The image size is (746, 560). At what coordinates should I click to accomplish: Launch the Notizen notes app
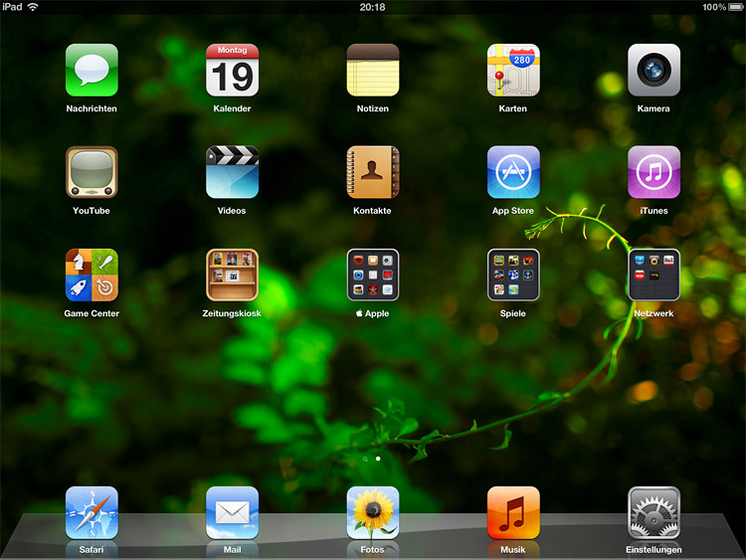(x=373, y=70)
